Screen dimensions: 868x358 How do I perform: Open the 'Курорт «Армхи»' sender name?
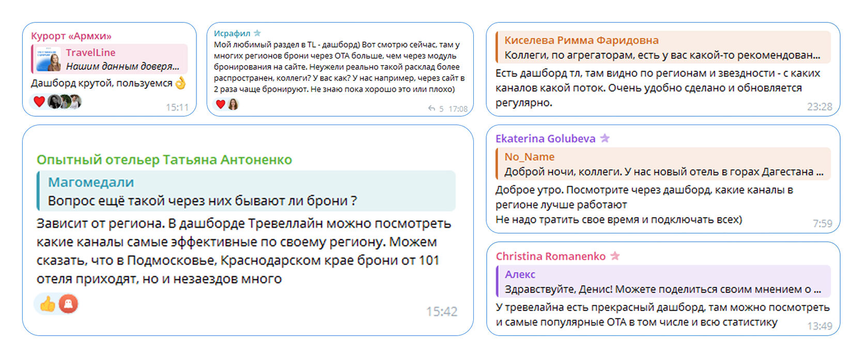[71, 36]
